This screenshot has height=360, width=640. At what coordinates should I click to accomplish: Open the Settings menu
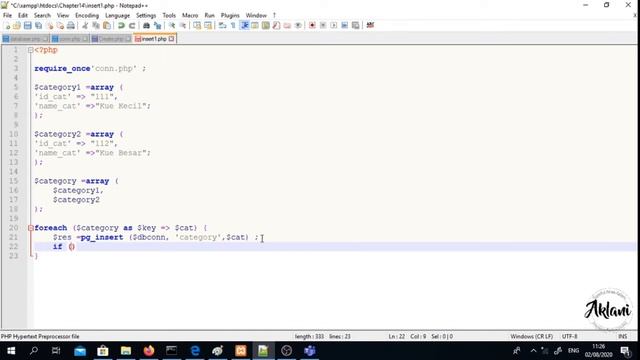[x=146, y=16]
